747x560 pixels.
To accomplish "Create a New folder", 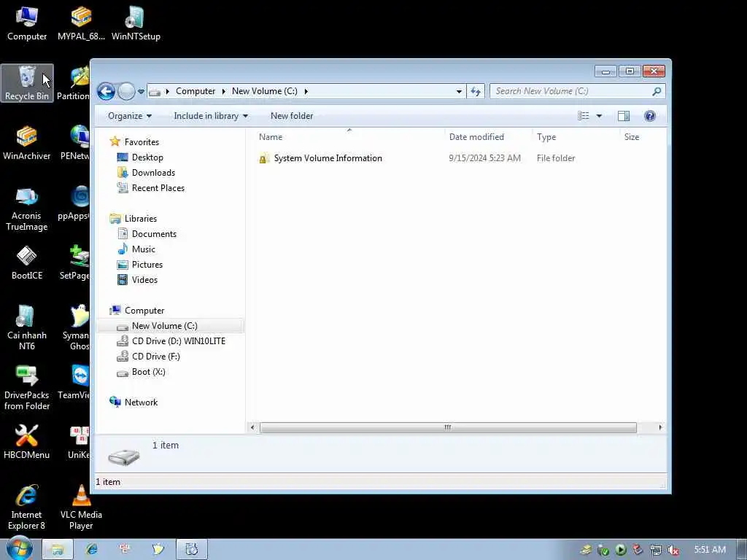I will pos(292,116).
